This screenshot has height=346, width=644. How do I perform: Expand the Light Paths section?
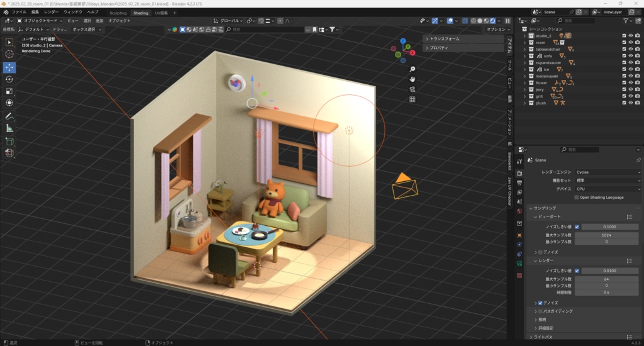click(x=543, y=337)
